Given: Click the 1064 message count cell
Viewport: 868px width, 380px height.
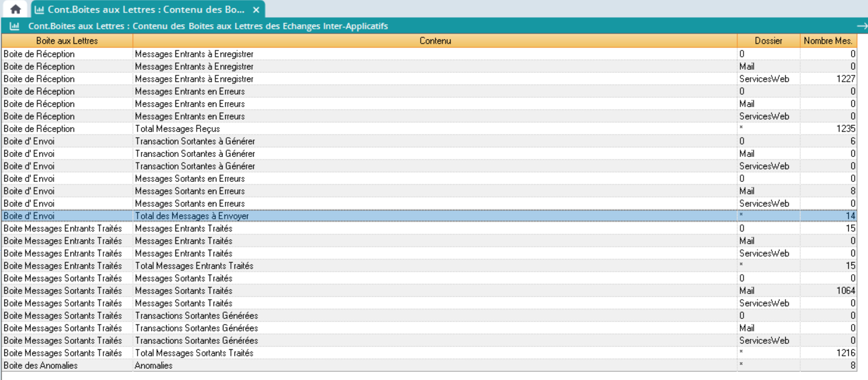Looking at the screenshot, I should (846, 291).
